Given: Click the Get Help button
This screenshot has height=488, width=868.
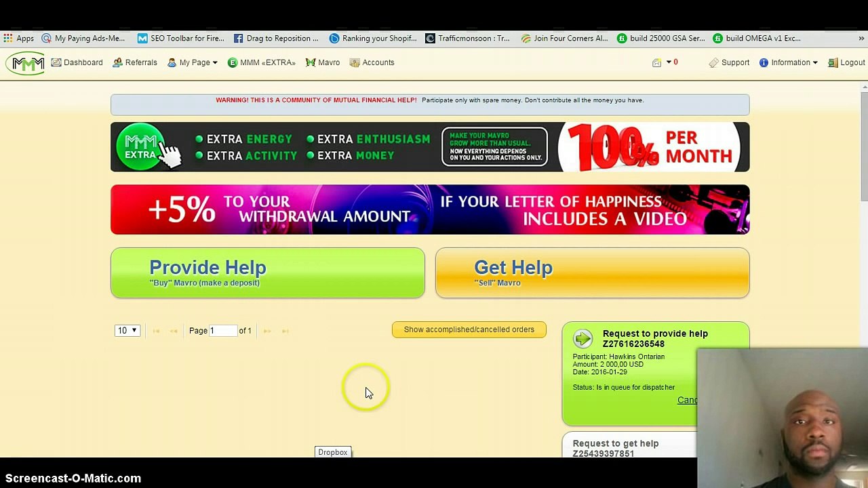Looking at the screenshot, I should [x=593, y=272].
